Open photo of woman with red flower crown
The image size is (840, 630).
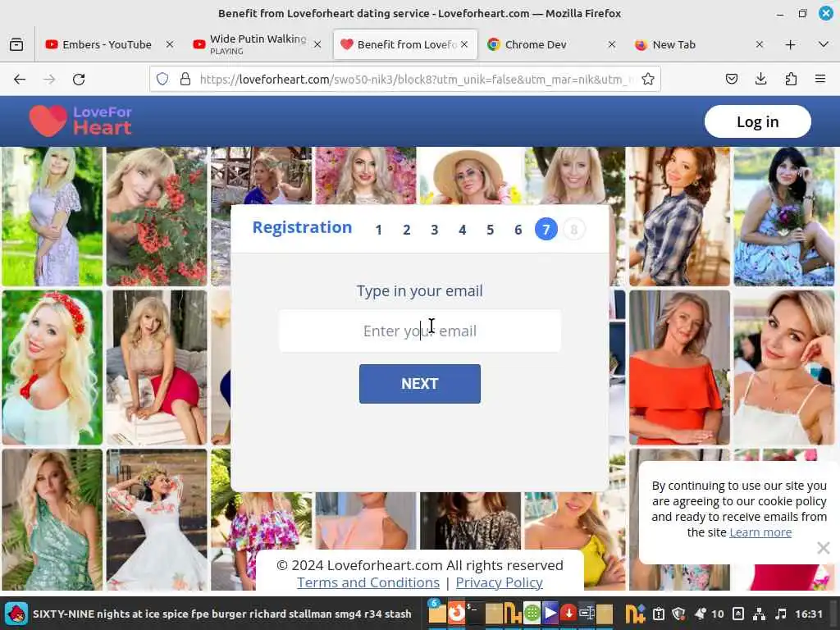(x=52, y=367)
